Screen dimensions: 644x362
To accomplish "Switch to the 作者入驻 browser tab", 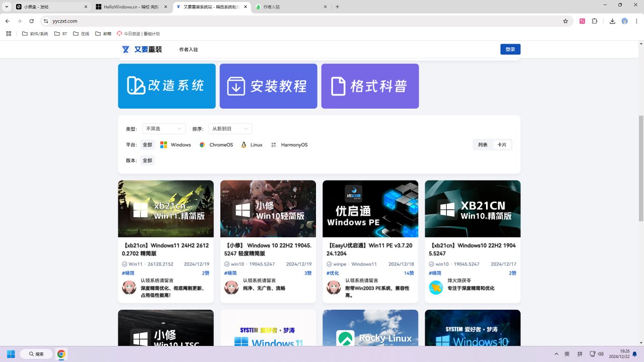I will tap(292, 7).
